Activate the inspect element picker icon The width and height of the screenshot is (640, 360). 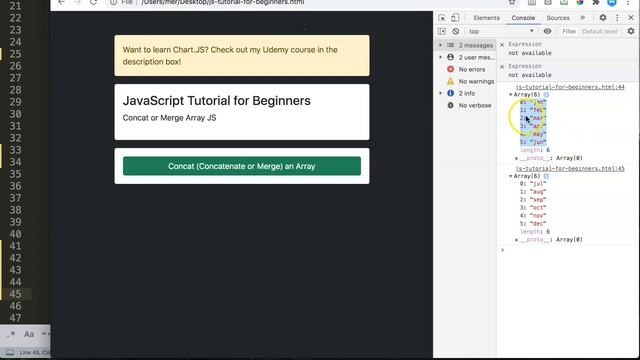coord(442,18)
